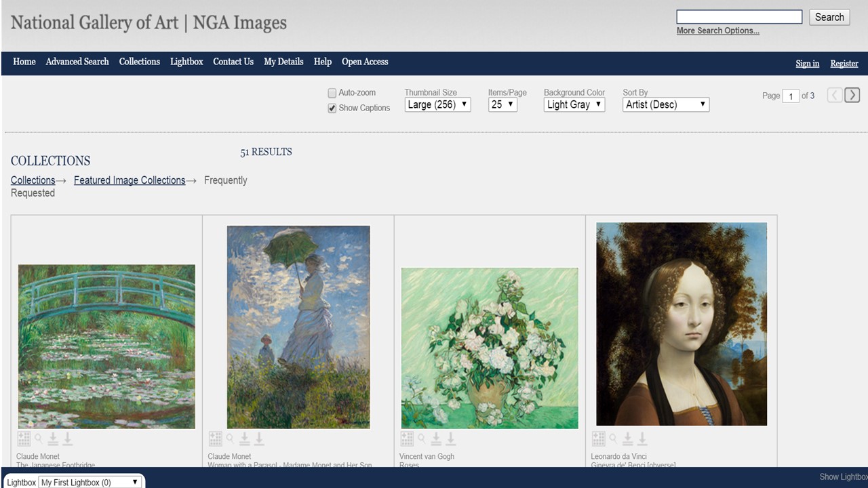Click double-underlined download icon under Woman with Parasol
The width and height of the screenshot is (868, 488).
coord(245,439)
